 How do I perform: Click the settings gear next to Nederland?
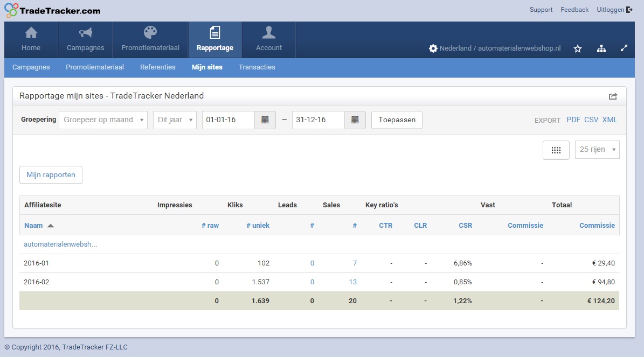click(433, 48)
